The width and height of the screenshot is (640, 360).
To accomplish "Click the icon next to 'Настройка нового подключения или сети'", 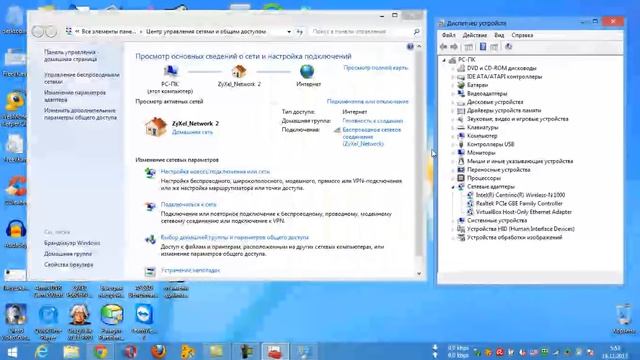I will (x=150, y=173).
